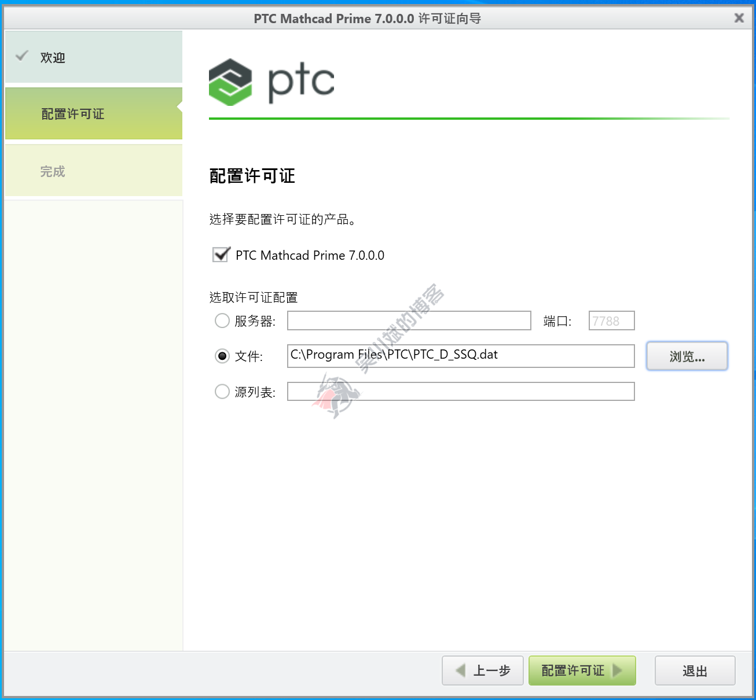756x700 pixels.
Task: Close the license wizard window
Action: [739, 18]
